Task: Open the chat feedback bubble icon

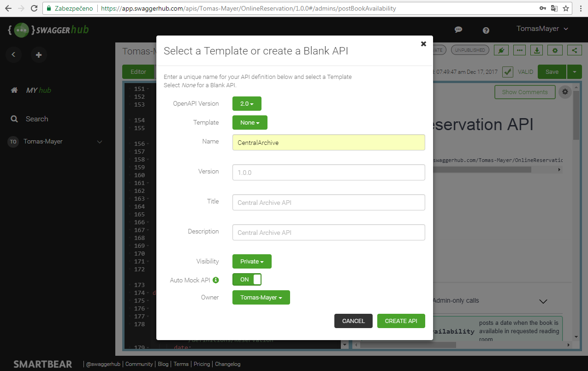Action: tap(458, 30)
